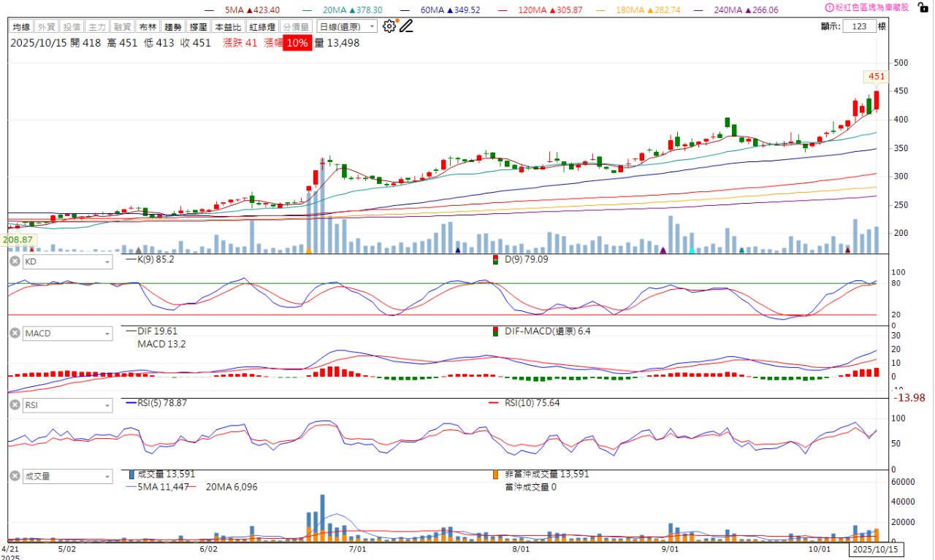Screen dimensions: 935x560
Task: Close the RSI indicator panel
Action: pos(14,404)
